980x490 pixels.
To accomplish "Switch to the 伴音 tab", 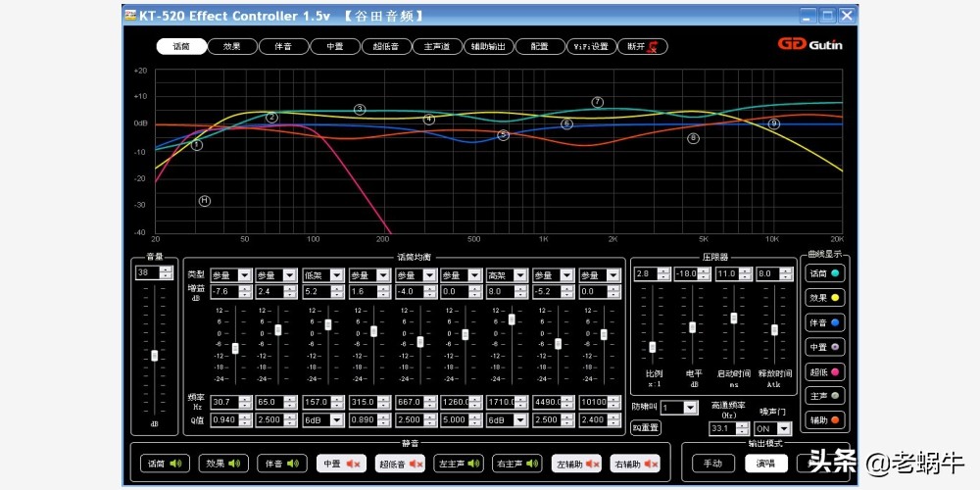I will (283, 46).
